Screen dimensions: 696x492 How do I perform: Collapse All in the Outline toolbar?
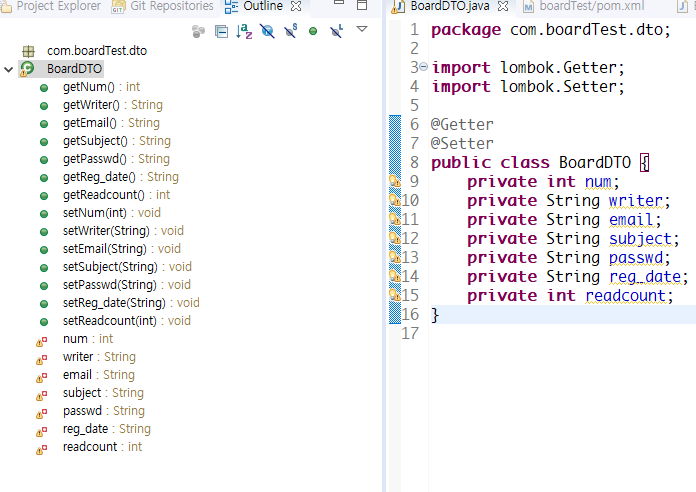tap(221, 31)
